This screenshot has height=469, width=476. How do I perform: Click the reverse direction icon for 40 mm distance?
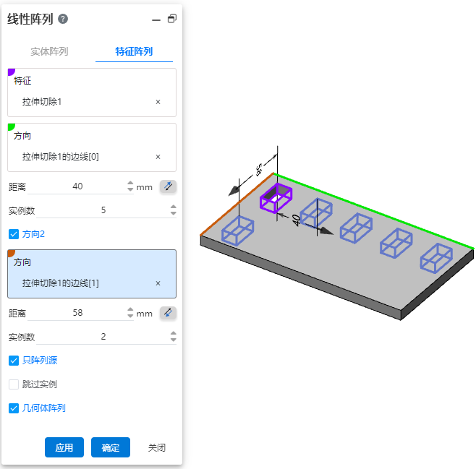tap(168, 186)
